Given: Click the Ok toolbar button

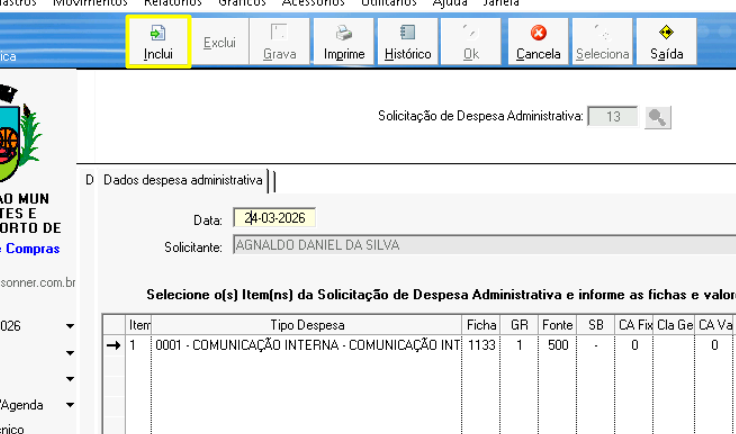Looking at the screenshot, I should tap(471, 43).
